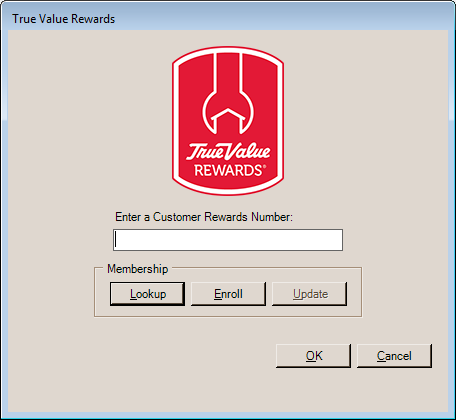Viewport: 456px width, 420px height.
Task: Click the blinking text cursor in the field
Action: point(115,239)
